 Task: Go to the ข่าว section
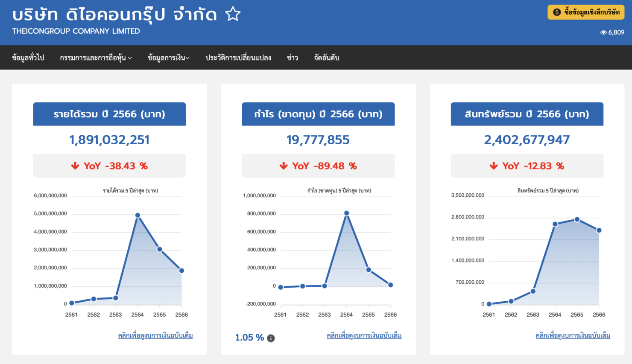(293, 58)
